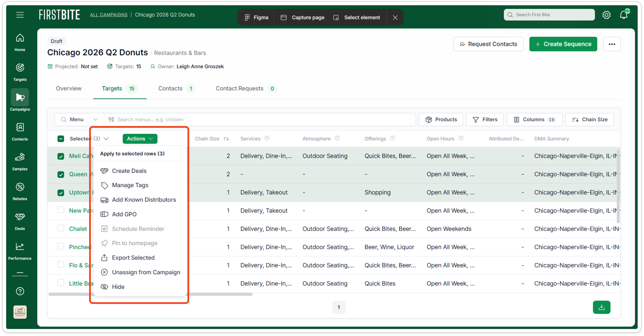Open the hamburger navigation menu
The image size is (644, 336).
[20, 14]
